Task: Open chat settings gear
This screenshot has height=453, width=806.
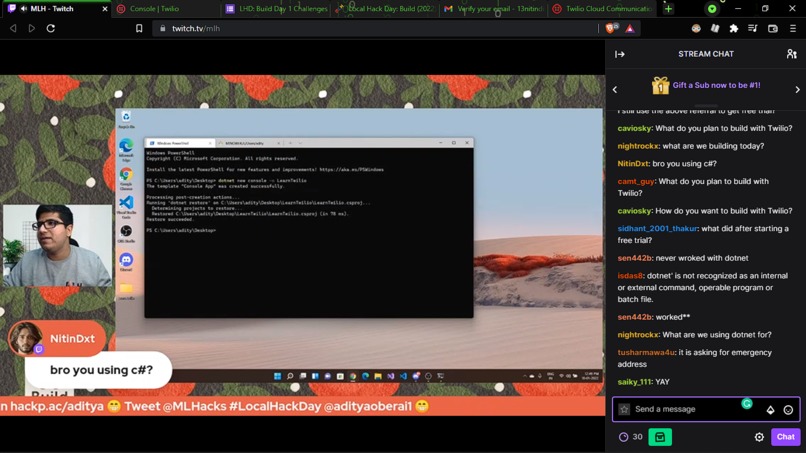Action: (759, 437)
